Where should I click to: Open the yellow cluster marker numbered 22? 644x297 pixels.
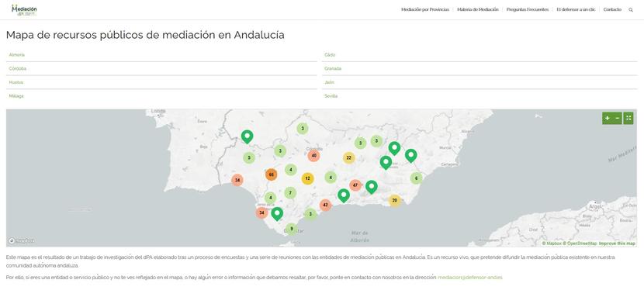tap(348, 157)
